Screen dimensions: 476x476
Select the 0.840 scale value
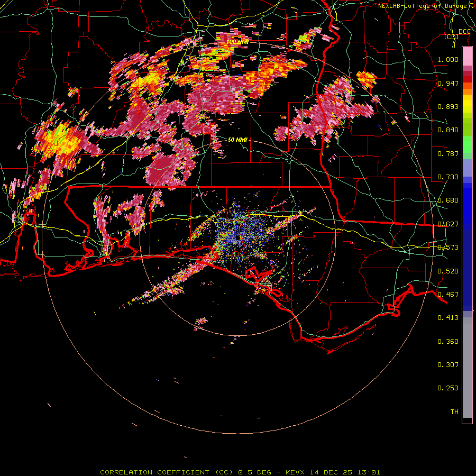[x=448, y=130]
